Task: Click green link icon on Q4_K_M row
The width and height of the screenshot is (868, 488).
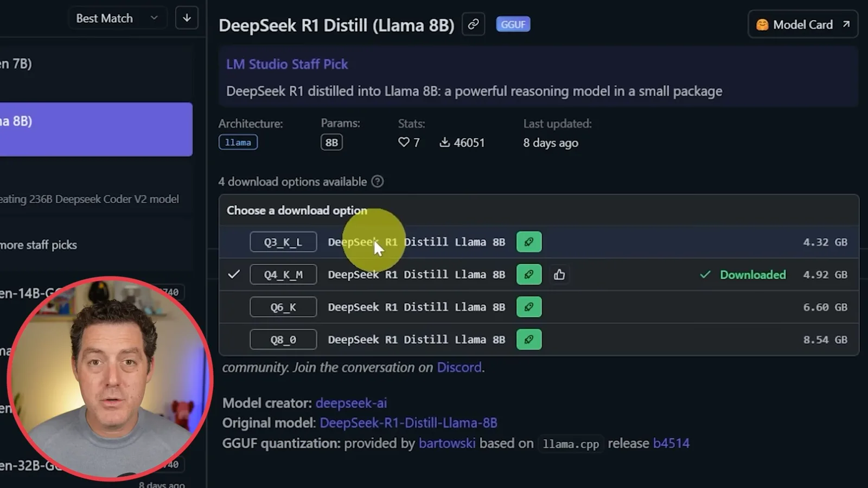Action: pyautogui.click(x=529, y=274)
